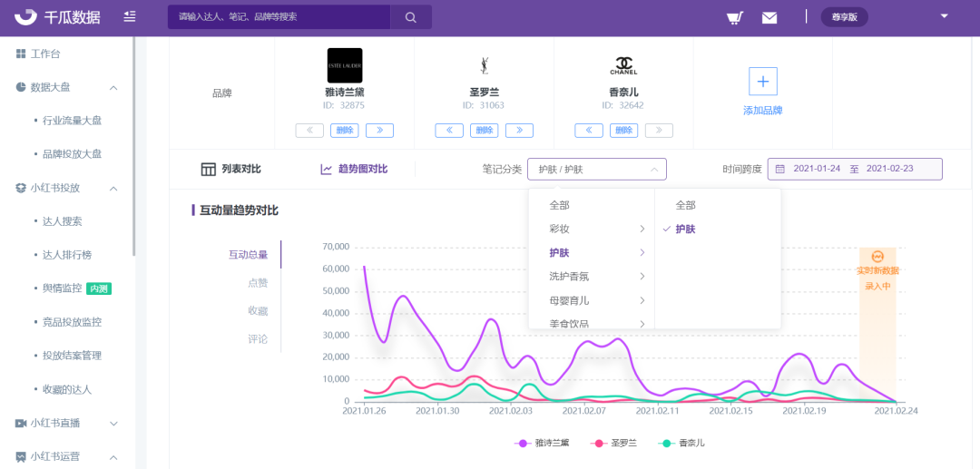Expand the 护肤 category option
980x469 pixels.
point(592,253)
